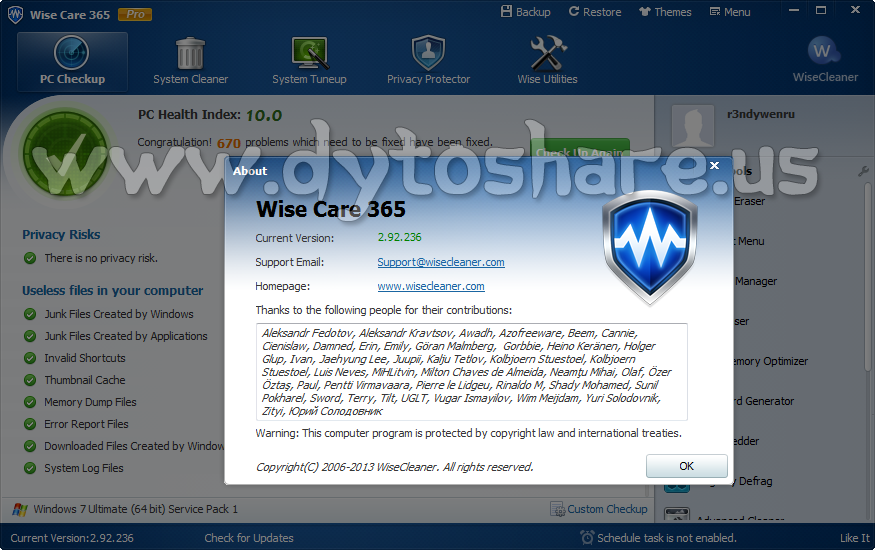875x550 pixels.
Task: Select Useless files in your computer heading
Action: 113,291
